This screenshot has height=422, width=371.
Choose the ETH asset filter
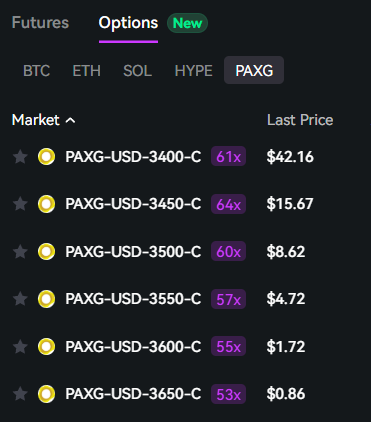click(x=87, y=70)
